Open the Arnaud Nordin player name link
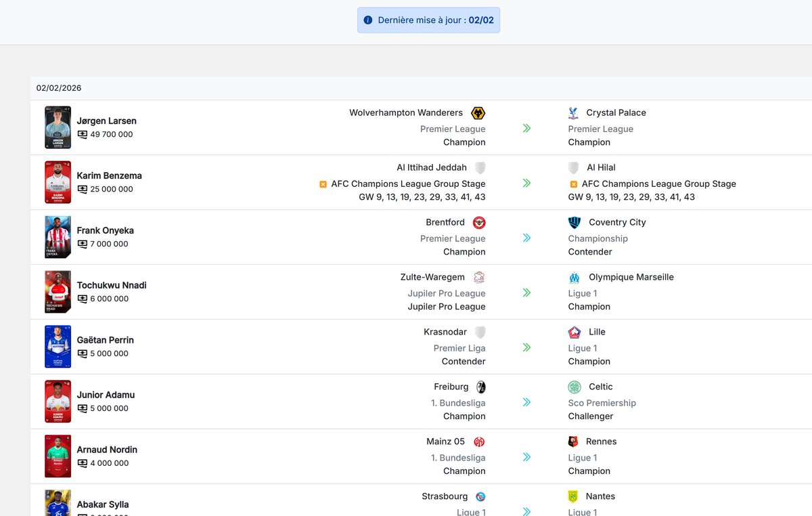 click(x=107, y=450)
